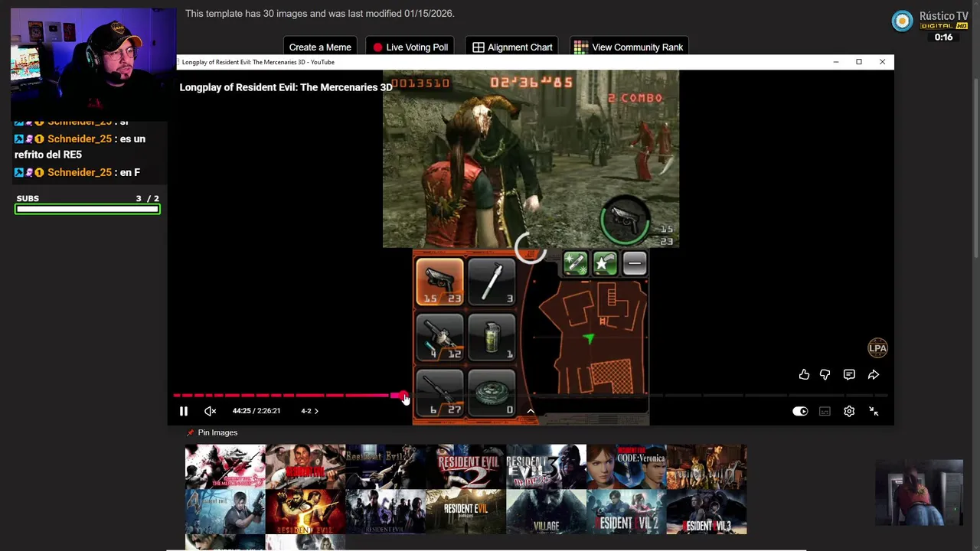Select the Village thumbnail
This screenshot has height=551, width=980.
546,511
